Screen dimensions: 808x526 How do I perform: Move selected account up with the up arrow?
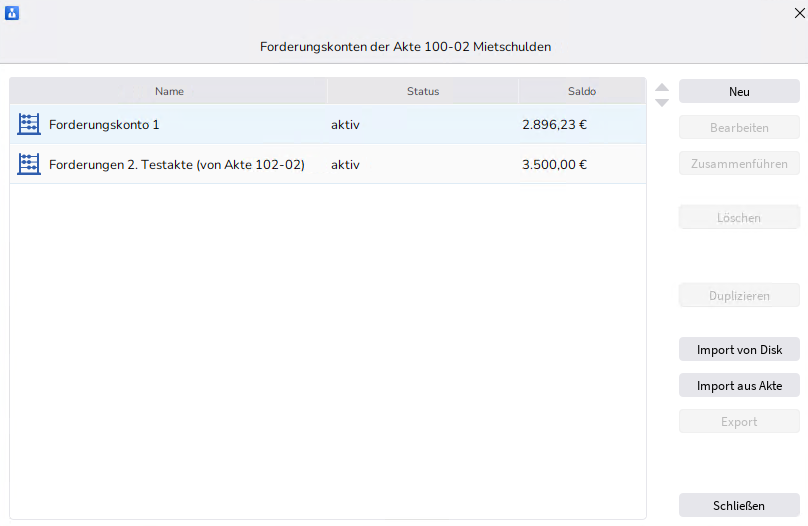point(661,87)
